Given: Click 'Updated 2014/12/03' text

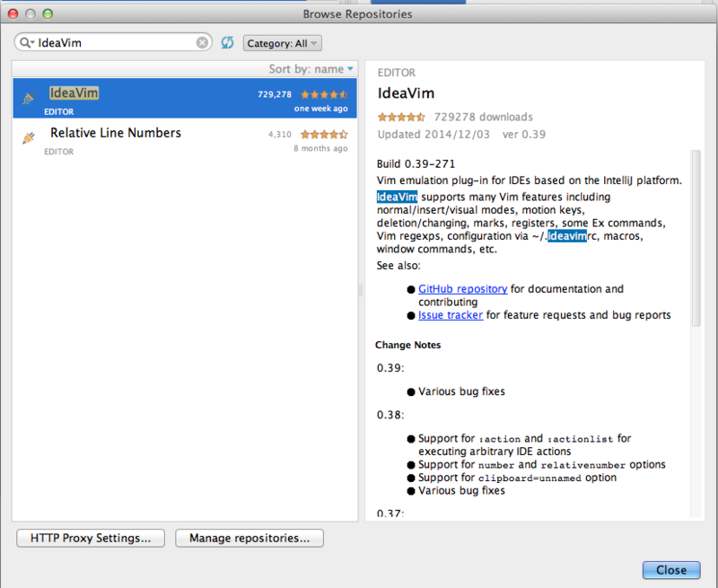Looking at the screenshot, I should (433, 134).
